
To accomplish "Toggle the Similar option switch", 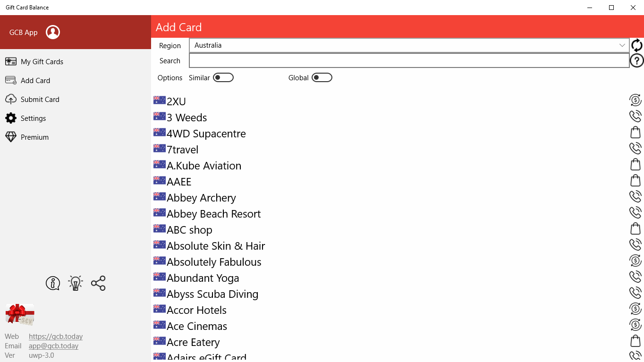I will [223, 77].
